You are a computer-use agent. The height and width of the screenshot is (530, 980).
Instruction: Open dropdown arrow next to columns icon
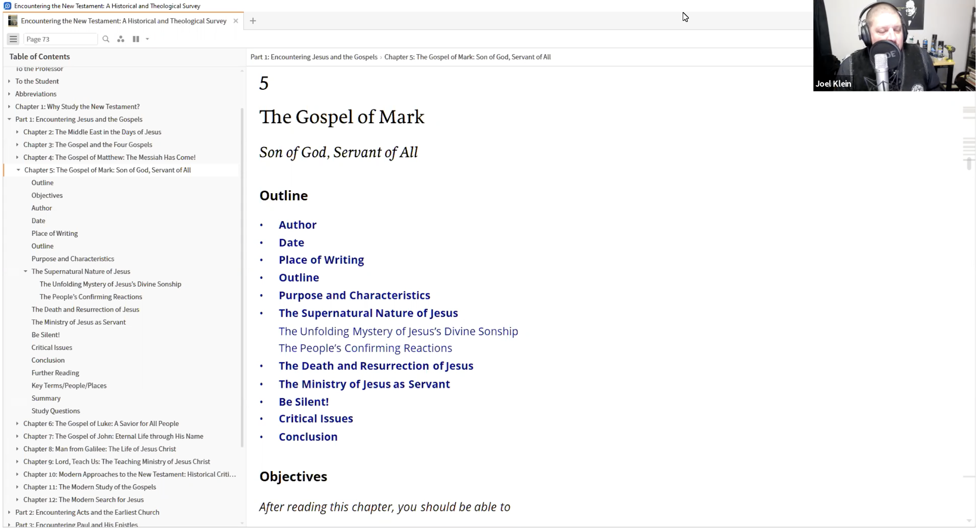pyautogui.click(x=147, y=39)
